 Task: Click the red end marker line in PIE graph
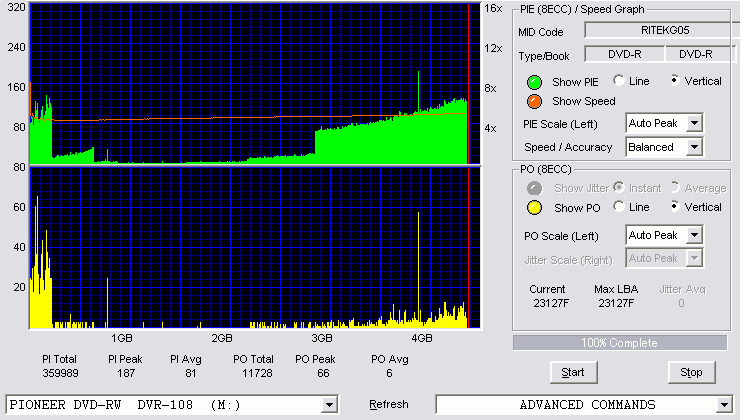[x=468, y=84]
